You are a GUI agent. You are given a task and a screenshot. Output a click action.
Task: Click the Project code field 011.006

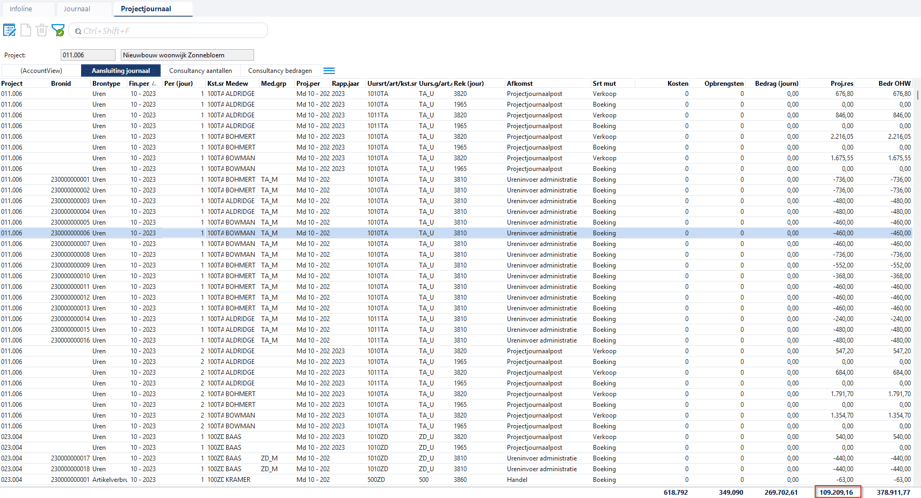(x=88, y=55)
